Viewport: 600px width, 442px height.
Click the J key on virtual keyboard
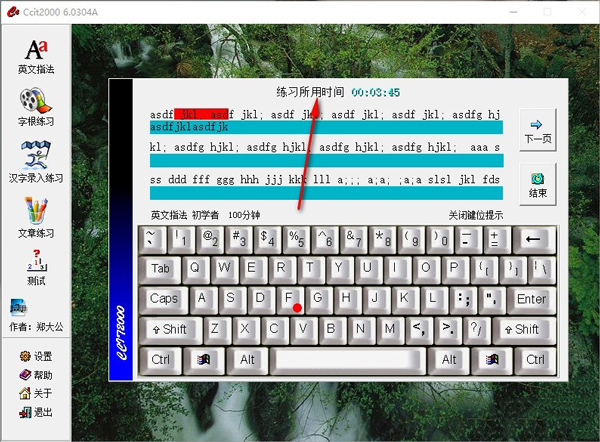[377, 300]
